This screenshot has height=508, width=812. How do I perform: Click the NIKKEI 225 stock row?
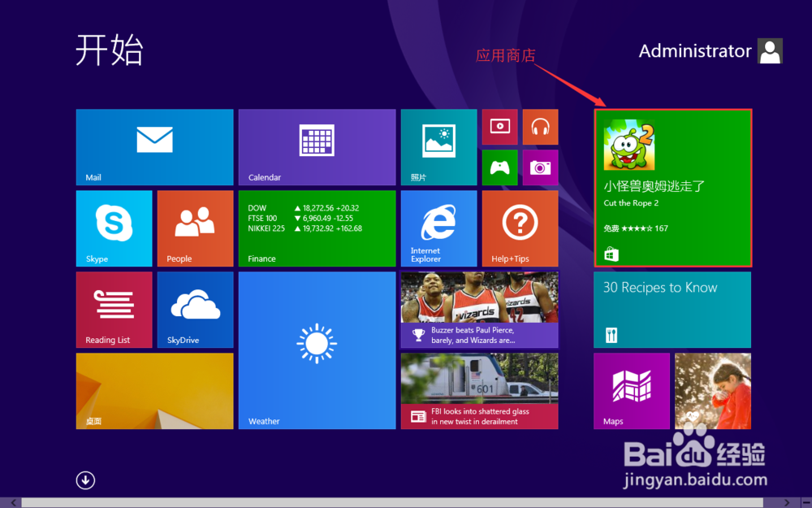click(x=305, y=228)
